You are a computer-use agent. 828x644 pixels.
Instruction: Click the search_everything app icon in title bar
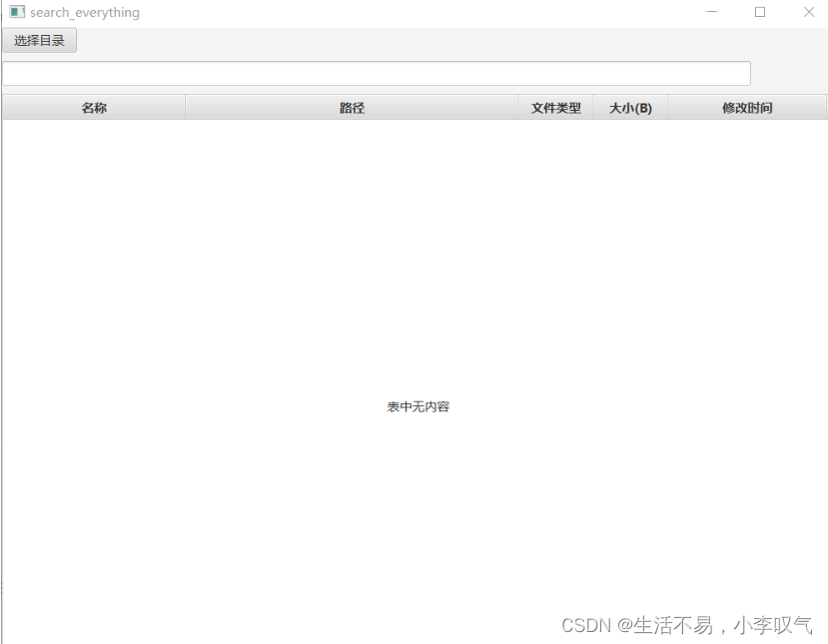[17, 12]
